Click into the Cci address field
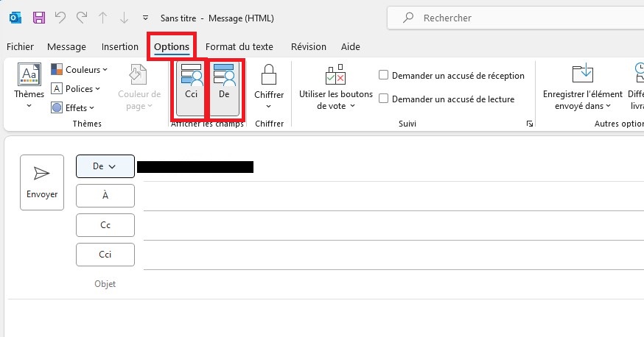The image size is (644, 337). (393, 255)
